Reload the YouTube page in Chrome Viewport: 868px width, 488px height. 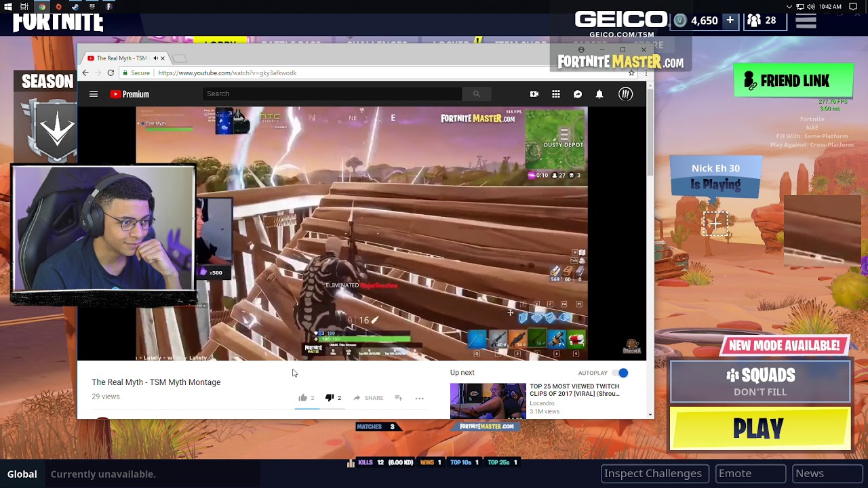111,73
